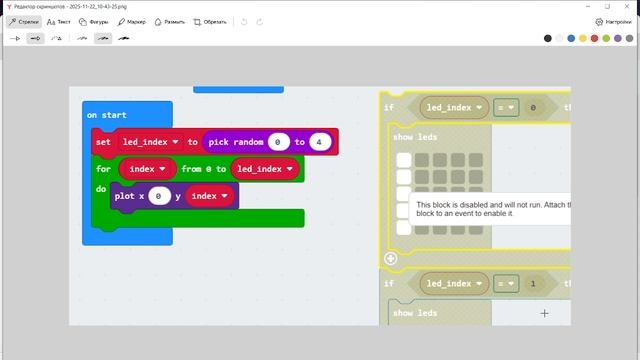Choose the bold arrow style

[36, 38]
